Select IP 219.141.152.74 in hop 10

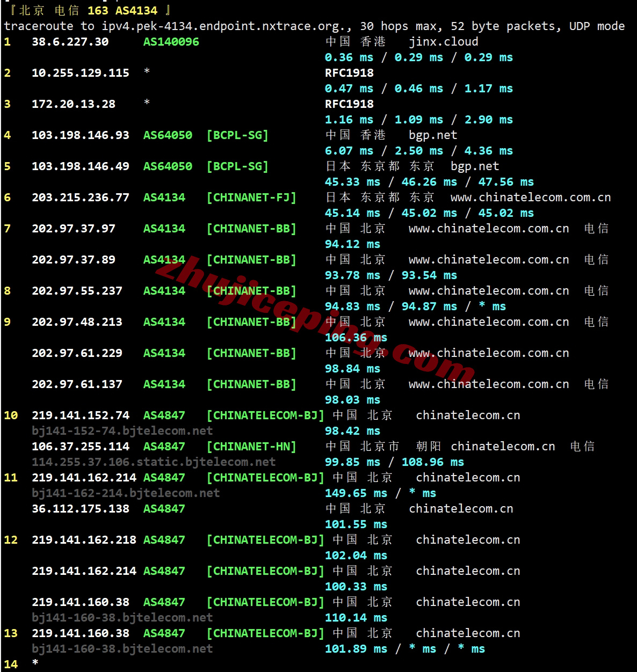pyautogui.click(x=81, y=415)
